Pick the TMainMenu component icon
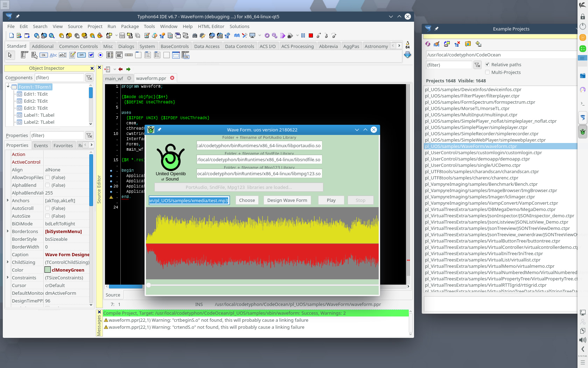 pos(24,55)
